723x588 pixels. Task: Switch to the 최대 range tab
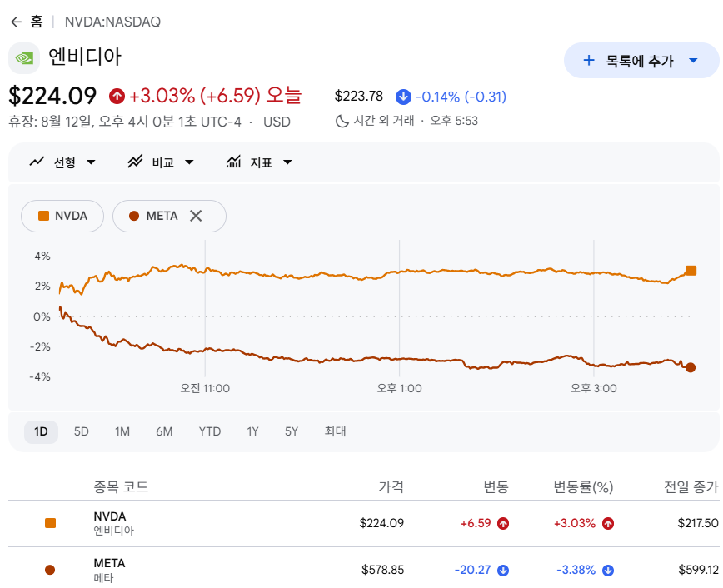click(x=335, y=431)
